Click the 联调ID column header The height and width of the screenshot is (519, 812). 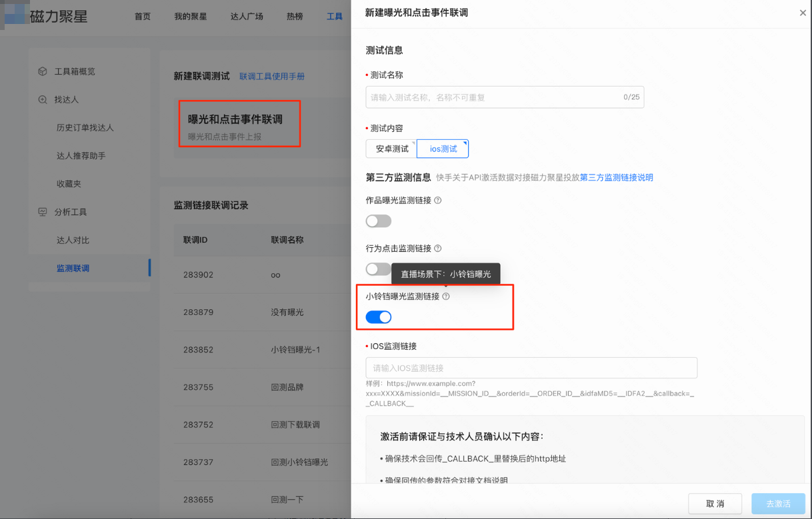[x=195, y=240]
